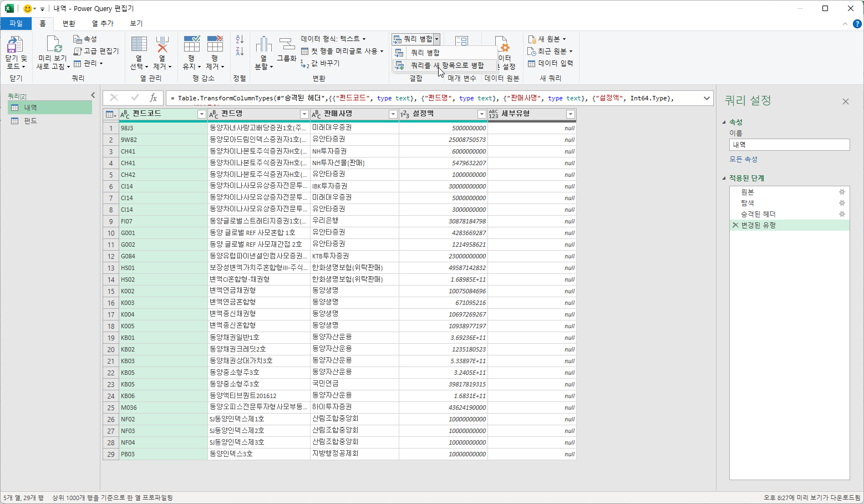The width and height of the screenshot is (864, 504).
Task: Open the 펀드코드 column filter dropdown
Action: pos(201,114)
